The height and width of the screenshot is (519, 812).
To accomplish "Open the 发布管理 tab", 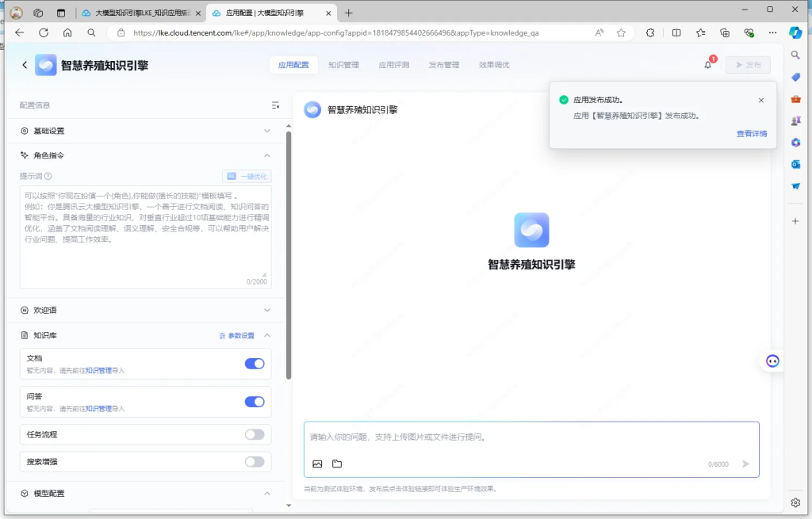I will [443, 65].
